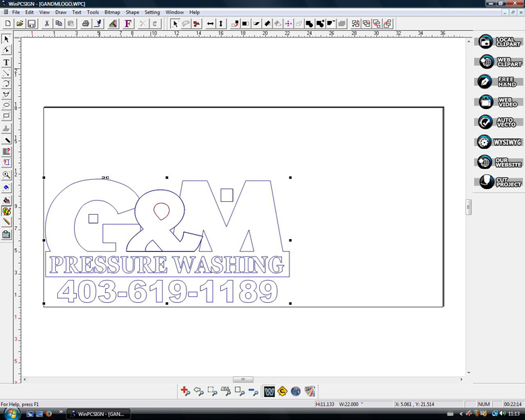Open the Setting menu

pyautogui.click(x=152, y=12)
